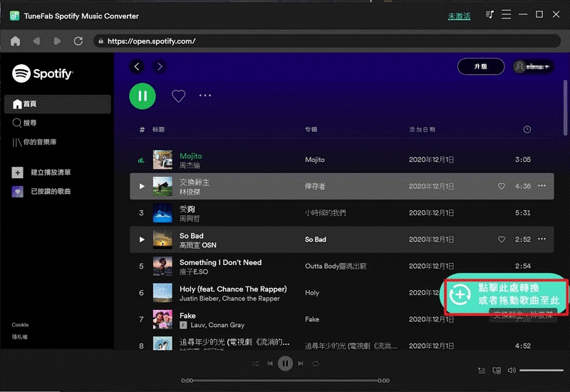
Task: Open 已按讚的歌曲 liked songs
Action: (41, 191)
